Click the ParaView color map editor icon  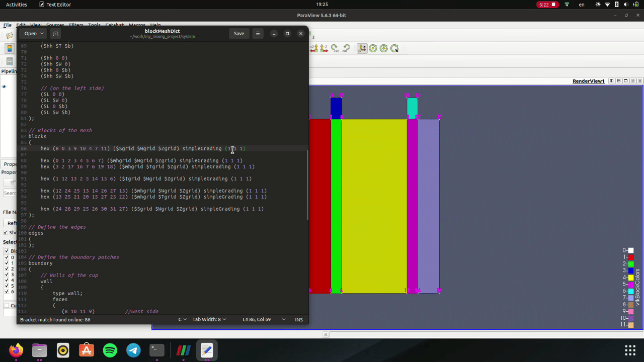coord(10,49)
